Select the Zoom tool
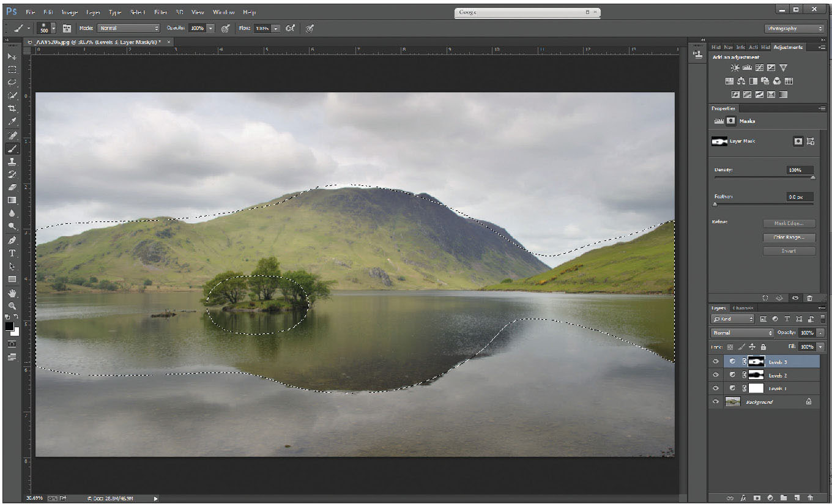 tap(12, 306)
